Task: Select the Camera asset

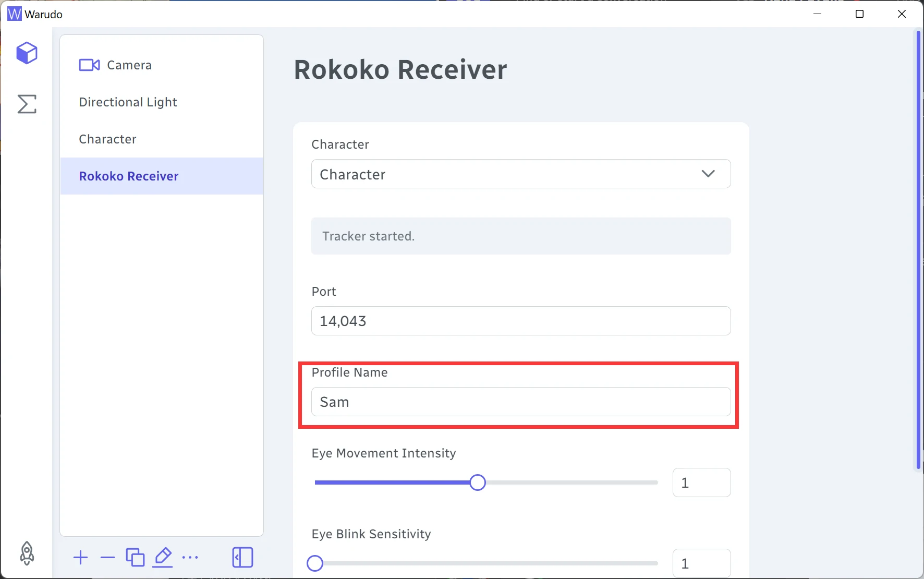Action: (x=162, y=65)
